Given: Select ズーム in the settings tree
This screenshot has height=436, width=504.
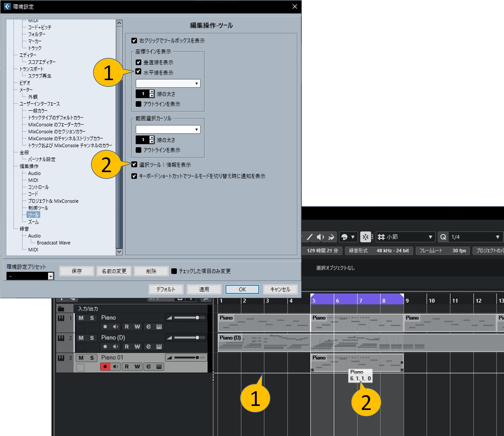Looking at the screenshot, I should [33, 222].
